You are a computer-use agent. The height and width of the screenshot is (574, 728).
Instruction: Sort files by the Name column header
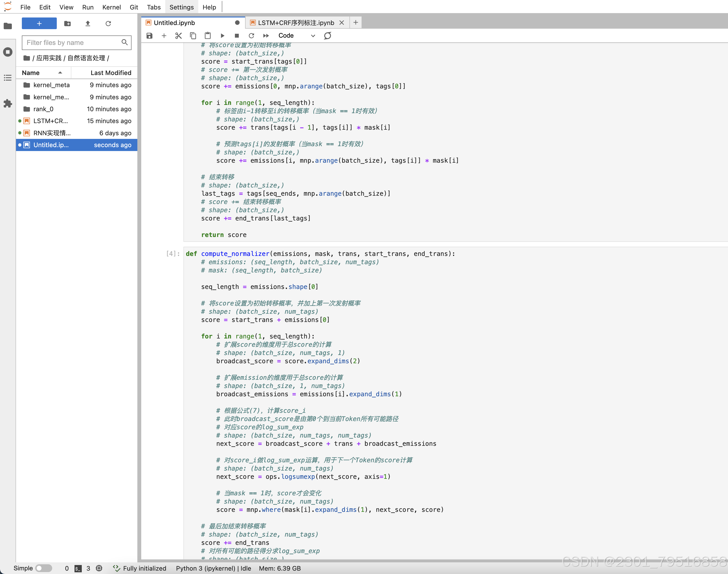[x=31, y=73]
